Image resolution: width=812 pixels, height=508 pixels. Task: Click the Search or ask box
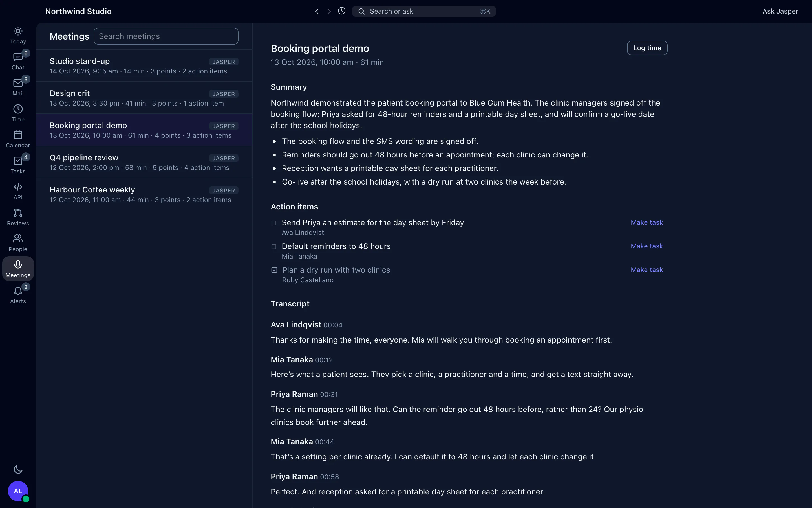pos(424,11)
